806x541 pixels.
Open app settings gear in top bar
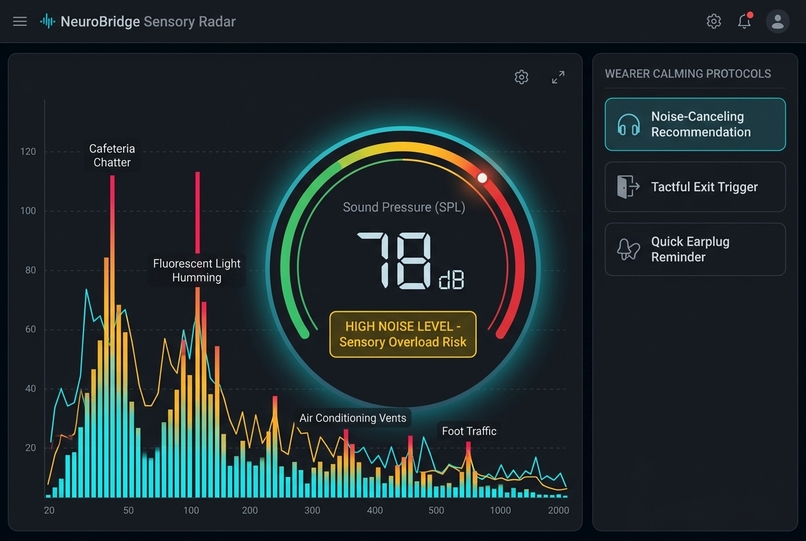tap(713, 22)
